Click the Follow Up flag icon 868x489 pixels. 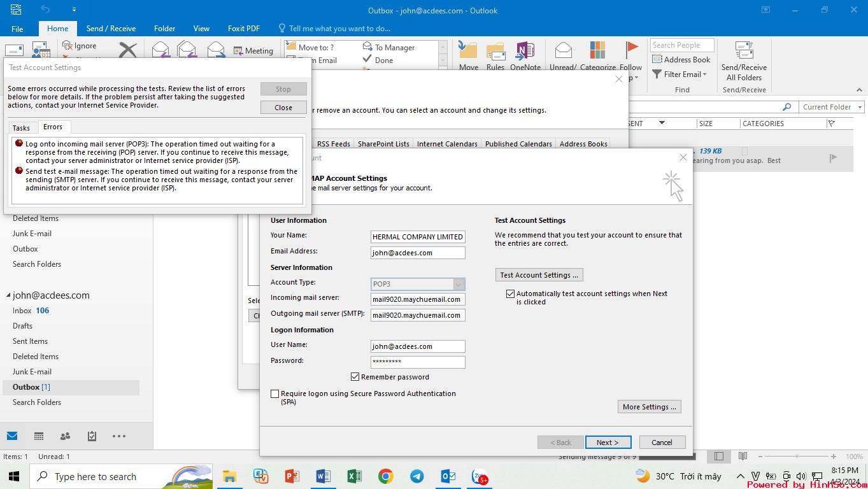pos(631,50)
